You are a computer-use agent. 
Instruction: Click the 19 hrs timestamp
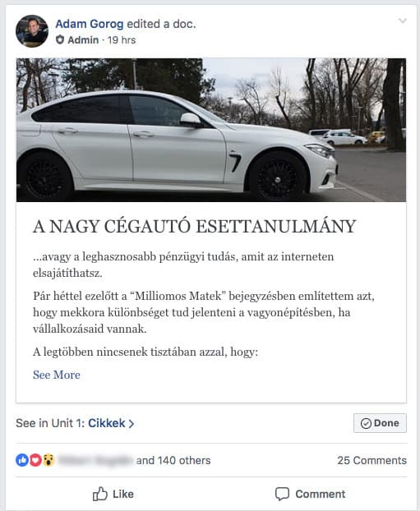122,40
